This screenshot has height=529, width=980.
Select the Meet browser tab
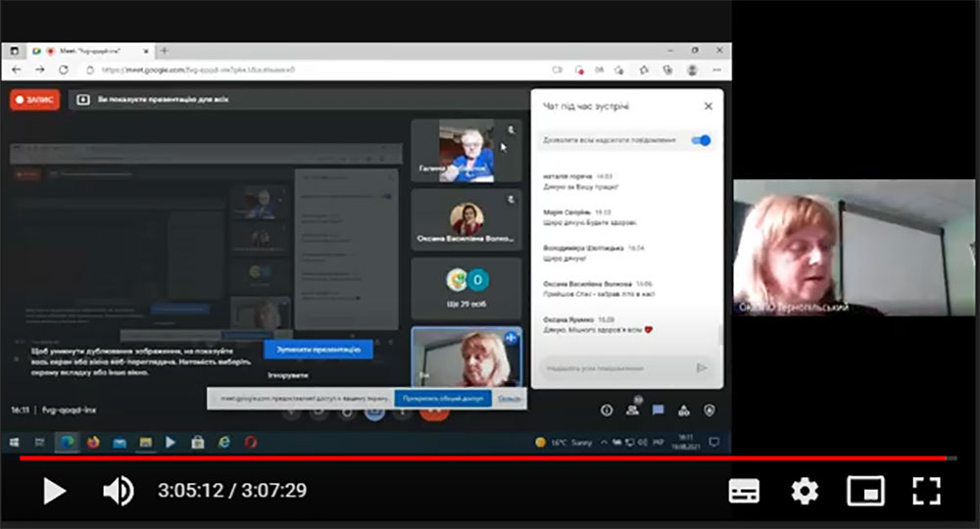coord(90,51)
